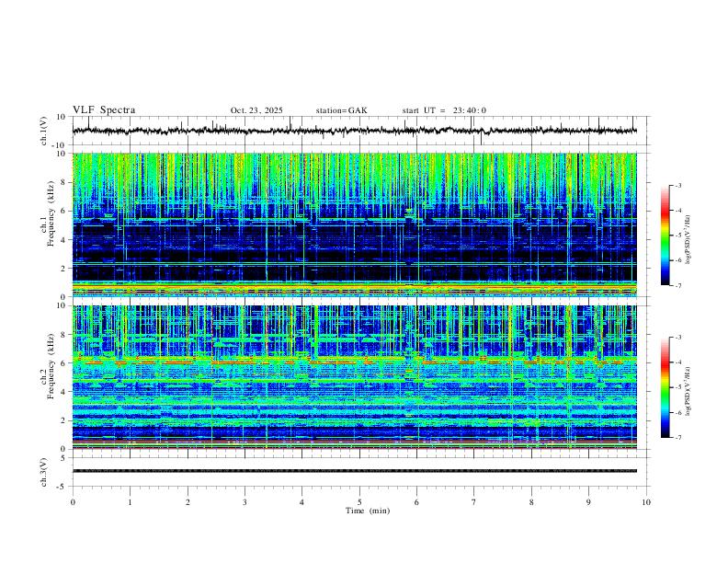Click the "8" kHz tick on ch.1 frequency axis
This screenshot has width=728, height=563.
click(63, 182)
